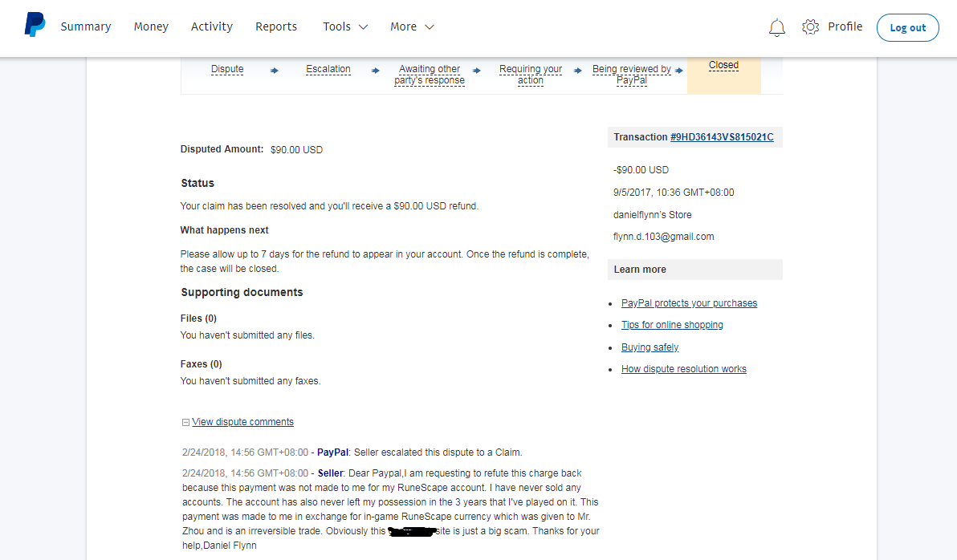Select the Dispute stage label
Image resolution: width=957 pixels, height=560 pixels.
(x=227, y=70)
